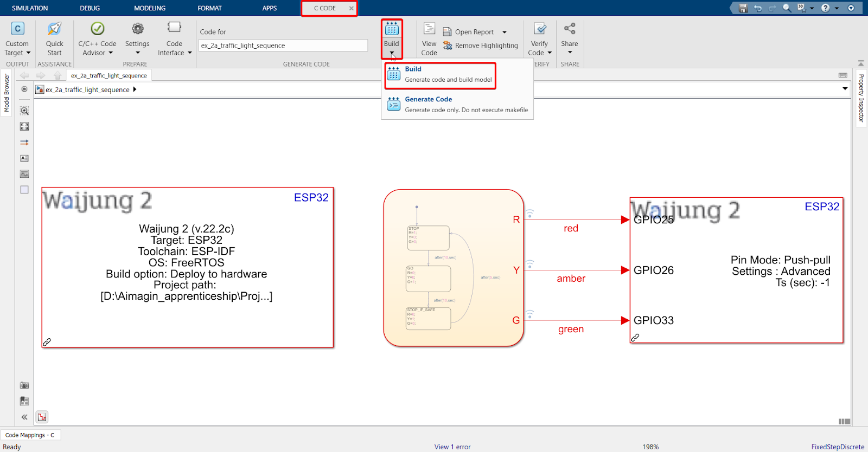The height and width of the screenshot is (452, 868).
Task: Expand the Help dropdown arrow
Action: (837, 8)
